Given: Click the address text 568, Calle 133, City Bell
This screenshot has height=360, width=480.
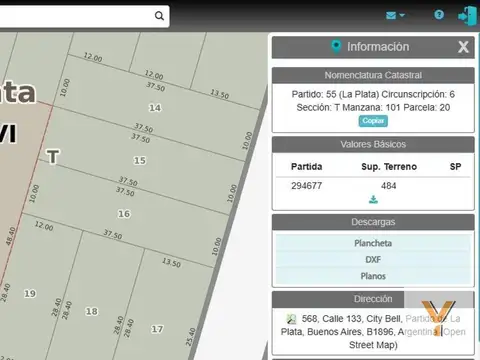Looking at the screenshot, I should pyautogui.click(x=351, y=319).
